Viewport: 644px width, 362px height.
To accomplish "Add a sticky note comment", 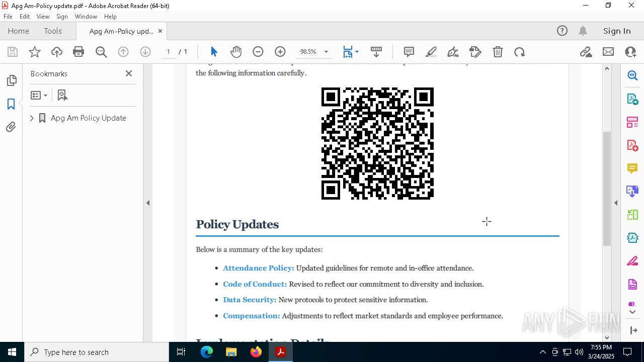I will click(409, 52).
